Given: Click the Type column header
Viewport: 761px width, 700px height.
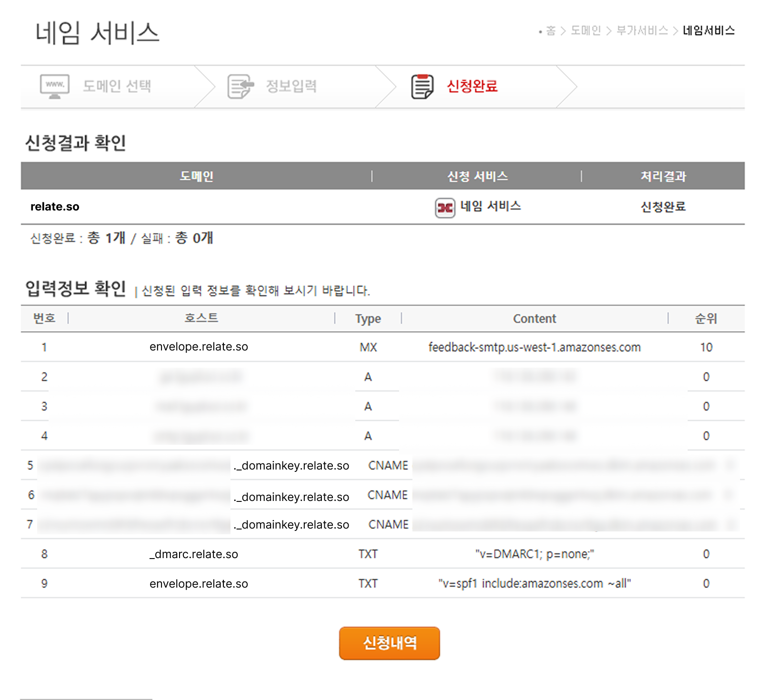Looking at the screenshot, I should point(368,319).
